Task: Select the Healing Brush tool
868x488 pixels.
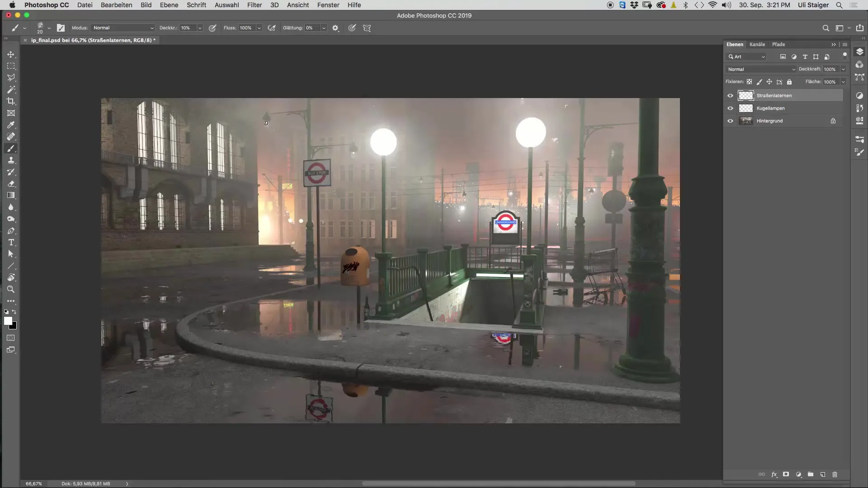Action: click(x=11, y=136)
